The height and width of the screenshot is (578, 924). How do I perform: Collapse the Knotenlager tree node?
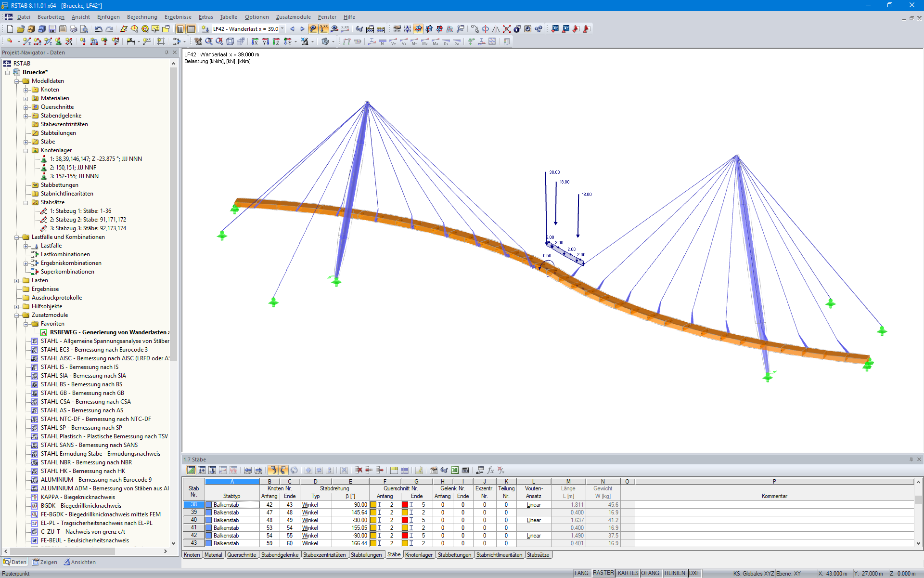pos(26,150)
